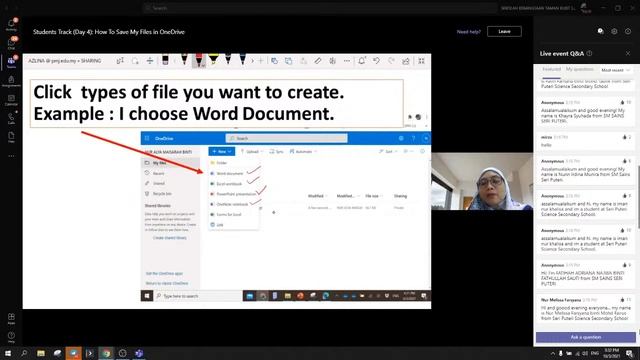Close the Live event Q&A panel
640x360 pixels.
628,53
